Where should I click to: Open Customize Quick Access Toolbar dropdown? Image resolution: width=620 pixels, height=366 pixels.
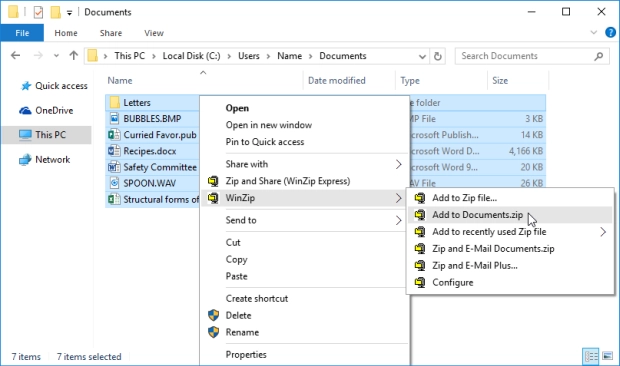[69, 13]
